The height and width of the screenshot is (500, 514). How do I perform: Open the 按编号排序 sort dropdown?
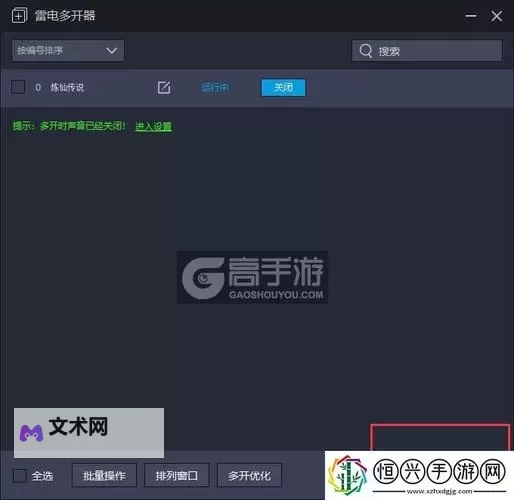point(68,51)
